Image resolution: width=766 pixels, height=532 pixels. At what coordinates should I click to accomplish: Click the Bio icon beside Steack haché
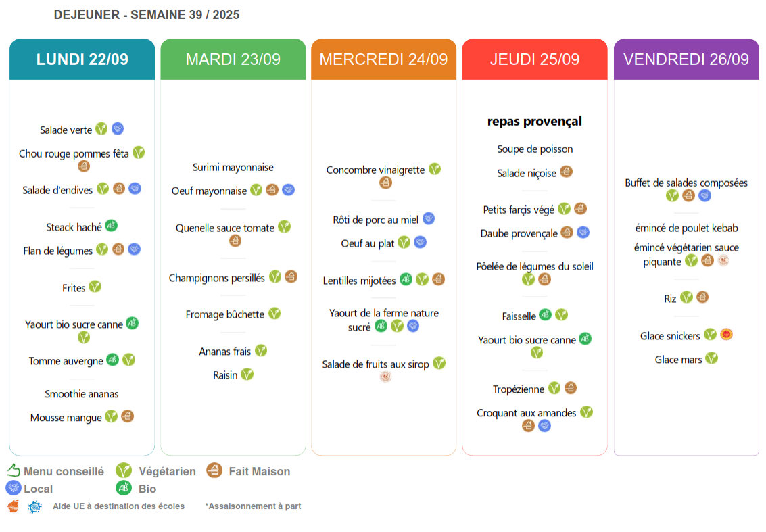(112, 226)
